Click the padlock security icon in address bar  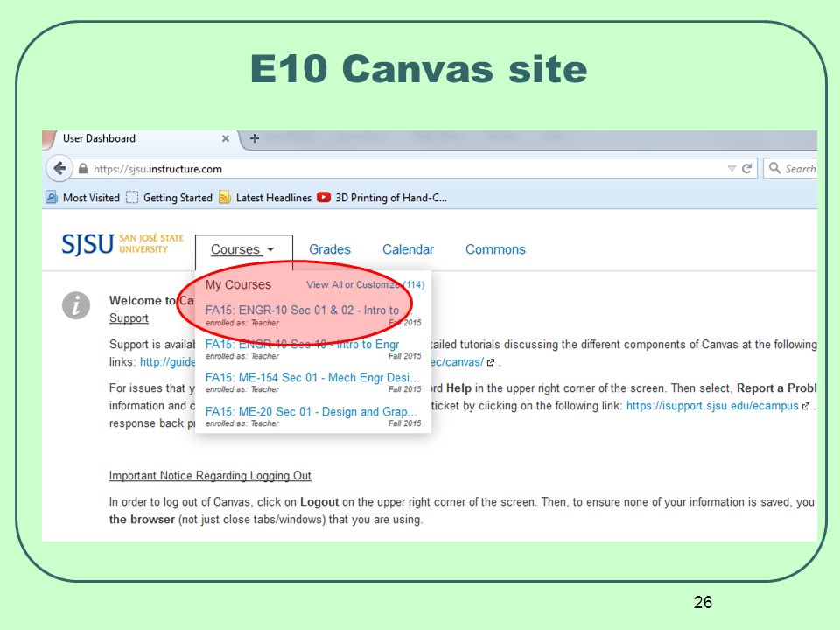[x=83, y=169]
